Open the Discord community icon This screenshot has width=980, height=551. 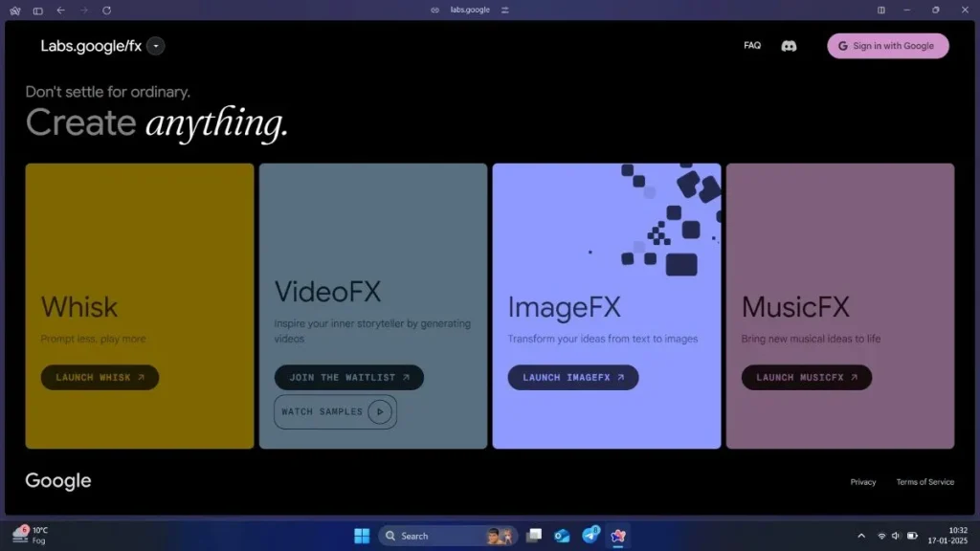click(x=789, y=46)
